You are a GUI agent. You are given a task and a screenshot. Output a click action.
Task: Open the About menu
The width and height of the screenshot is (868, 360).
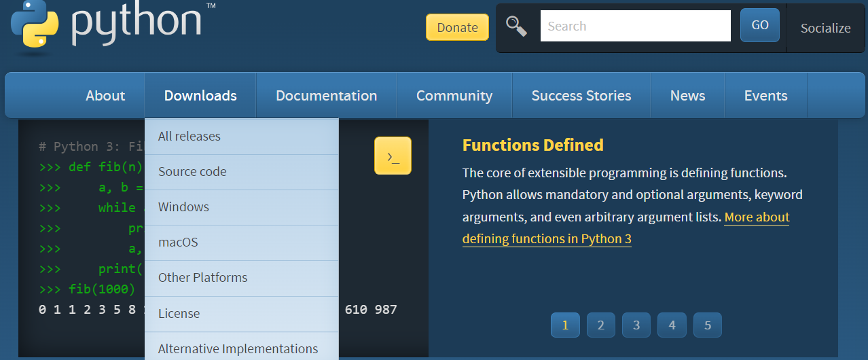tap(105, 96)
